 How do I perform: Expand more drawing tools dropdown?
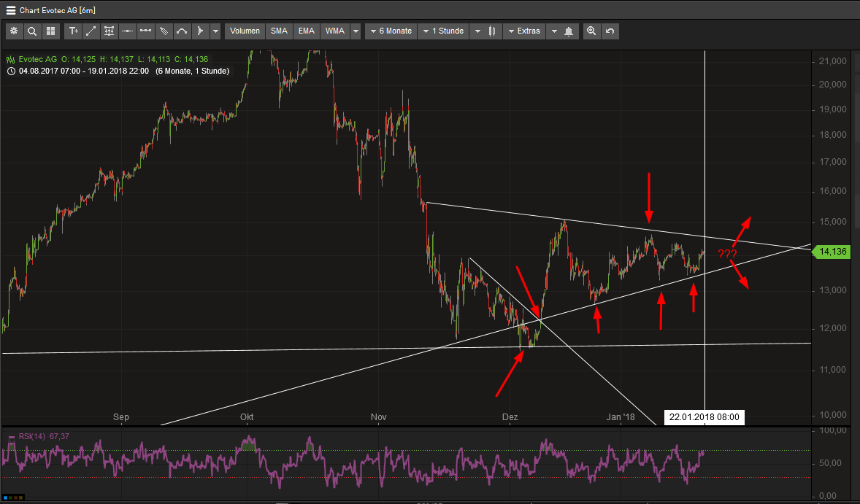point(215,31)
